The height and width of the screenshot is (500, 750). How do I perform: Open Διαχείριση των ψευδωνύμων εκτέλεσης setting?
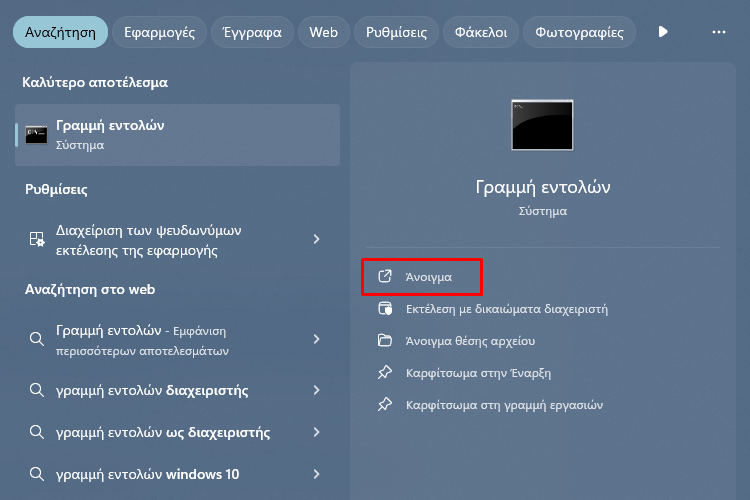point(177,240)
